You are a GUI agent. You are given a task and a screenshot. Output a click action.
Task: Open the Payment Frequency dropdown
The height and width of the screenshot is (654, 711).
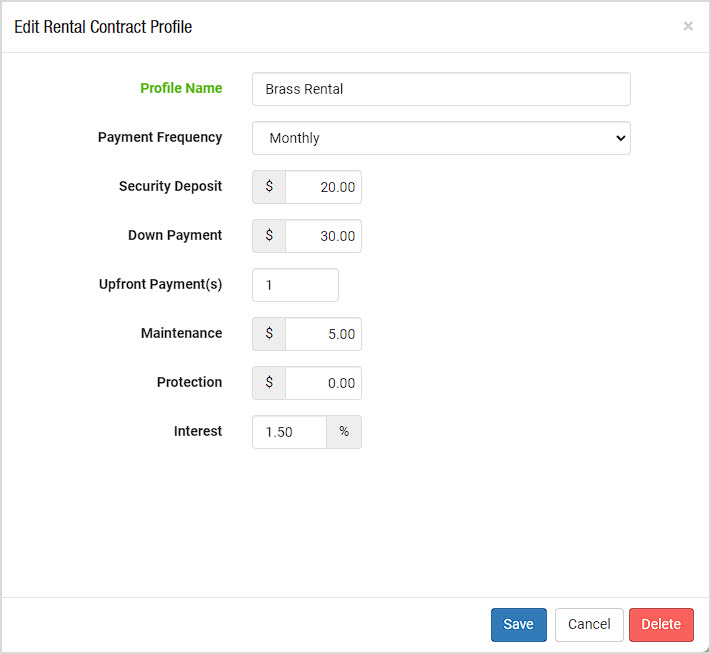click(441, 138)
